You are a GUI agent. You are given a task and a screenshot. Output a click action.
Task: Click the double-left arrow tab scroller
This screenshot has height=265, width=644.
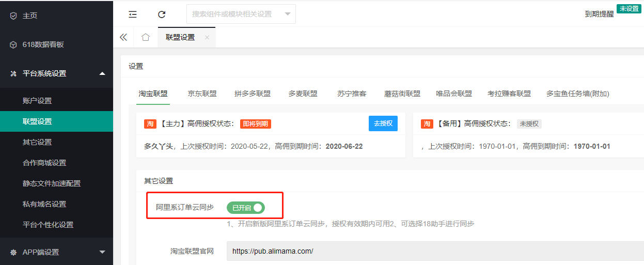tap(123, 37)
